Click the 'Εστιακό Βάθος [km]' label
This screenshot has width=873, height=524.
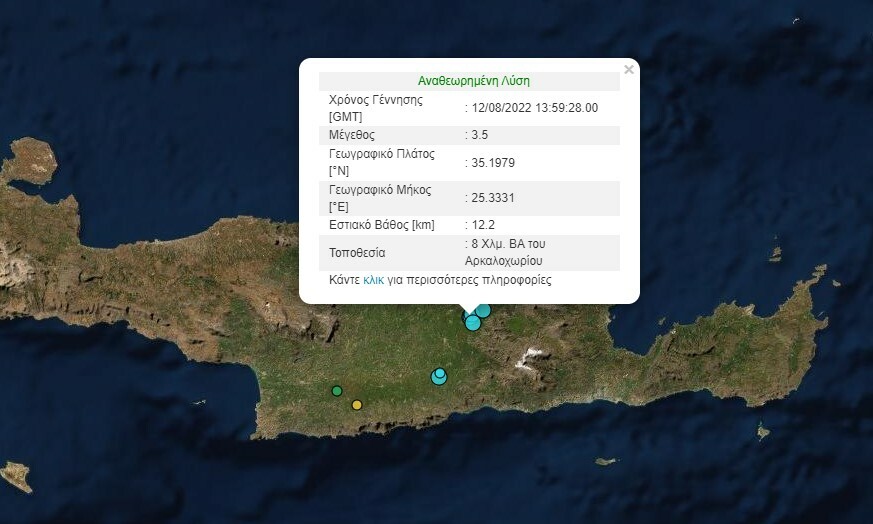click(x=382, y=225)
